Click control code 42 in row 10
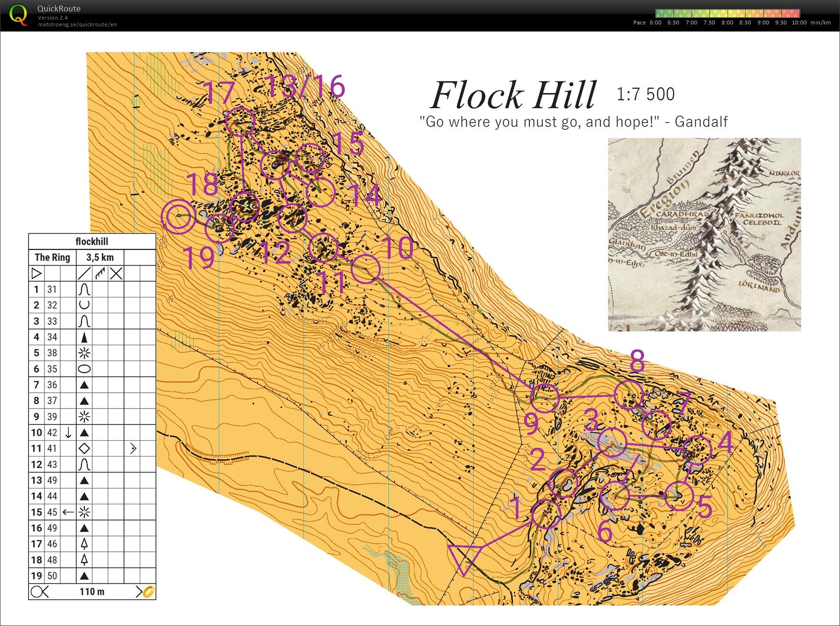 pyautogui.click(x=52, y=433)
